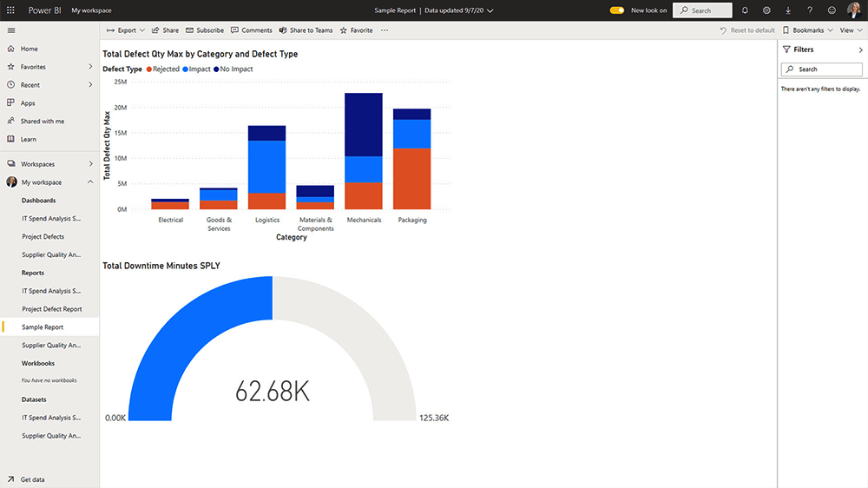
Task: Open Shared with me in sidebar
Action: point(42,122)
